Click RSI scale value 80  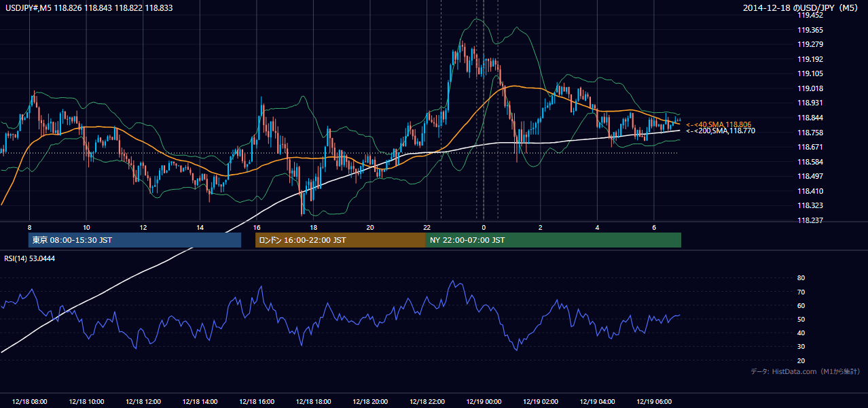pos(801,278)
